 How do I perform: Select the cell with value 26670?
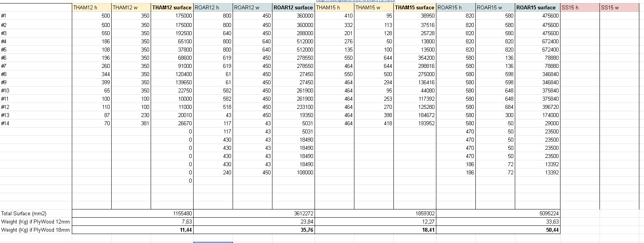tap(172, 123)
